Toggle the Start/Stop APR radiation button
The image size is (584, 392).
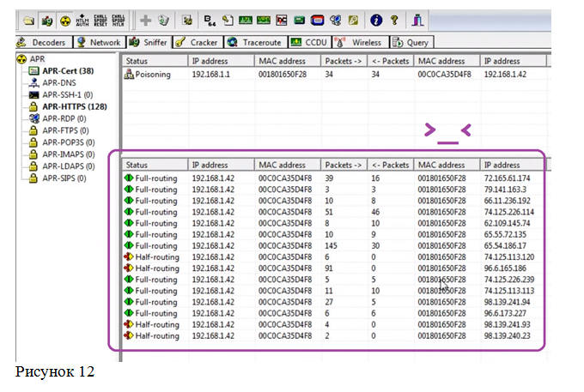(x=65, y=20)
